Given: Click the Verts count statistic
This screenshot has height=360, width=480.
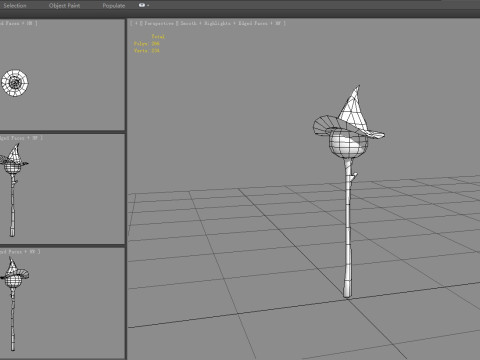Looking at the screenshot, I should (x=147, y=51).
